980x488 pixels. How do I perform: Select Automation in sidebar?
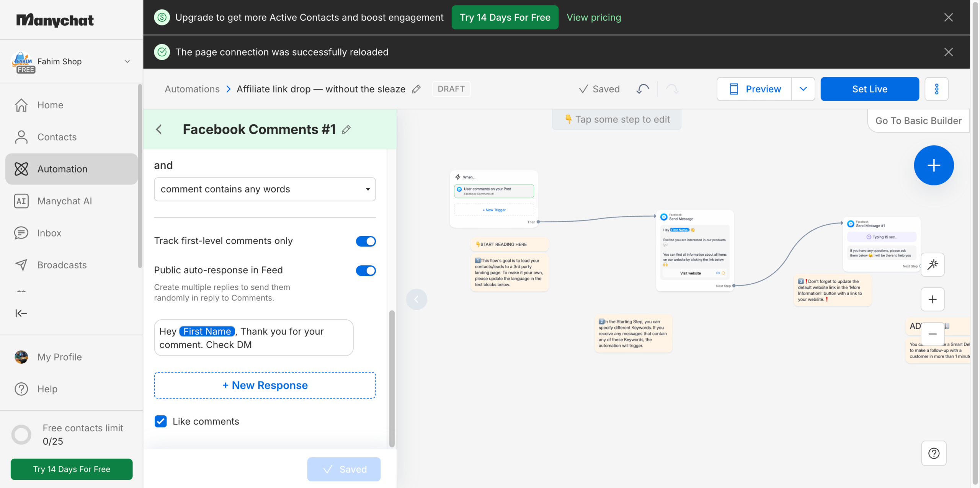[x=71, y=169]
